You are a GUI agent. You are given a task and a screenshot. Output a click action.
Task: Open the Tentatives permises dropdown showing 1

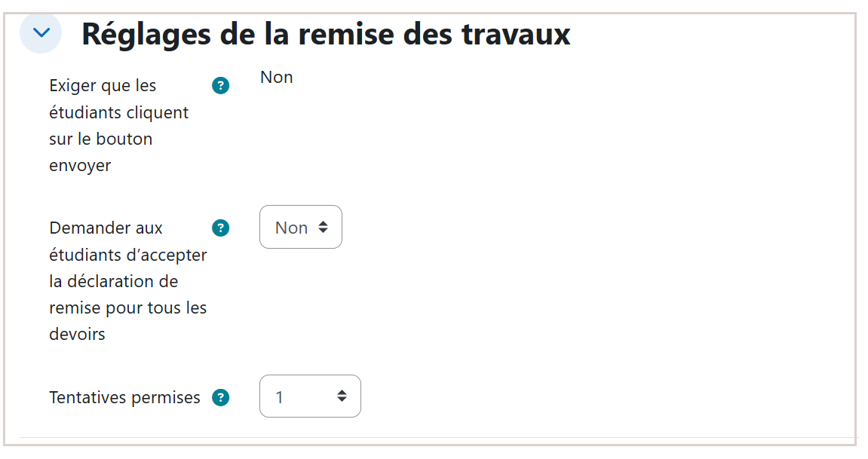tap(310, 396)
